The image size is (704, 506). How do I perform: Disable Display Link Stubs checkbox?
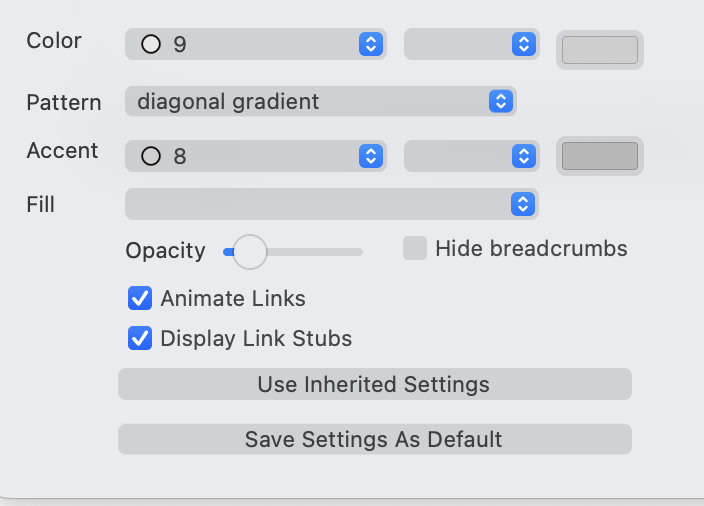point(140,338)
